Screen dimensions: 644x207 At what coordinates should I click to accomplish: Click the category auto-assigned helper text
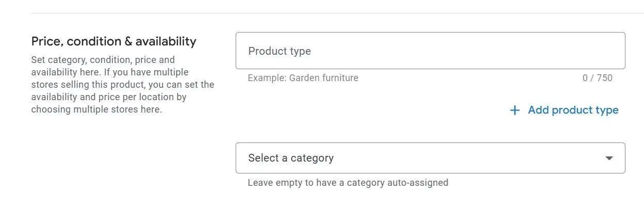pyautogui.click(x=348, y=182)
